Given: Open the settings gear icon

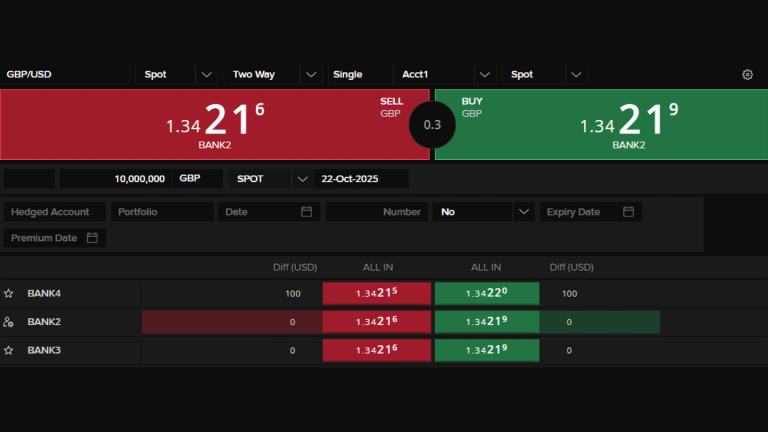Looking at the screenshot, I should click(x=747, y=74).
